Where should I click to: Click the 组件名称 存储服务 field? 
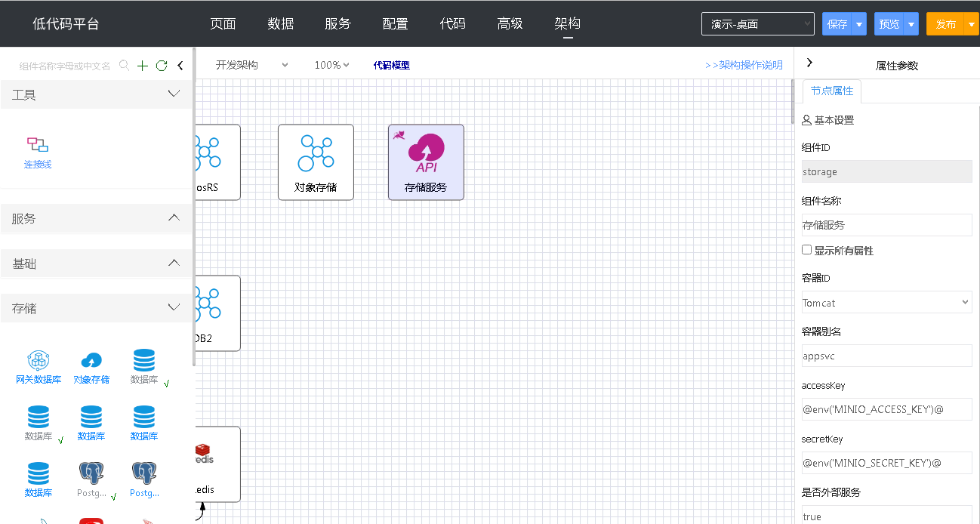(886, 225)
